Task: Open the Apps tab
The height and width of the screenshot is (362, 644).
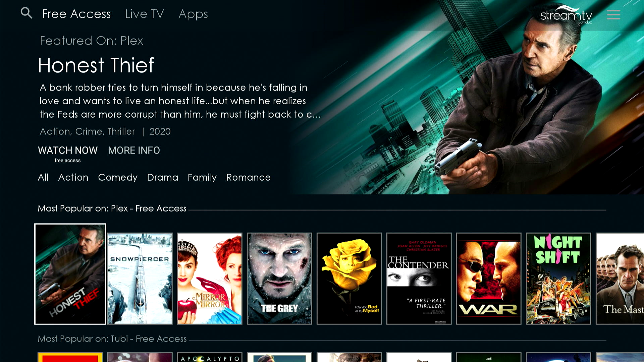Action: click(193, 14)
